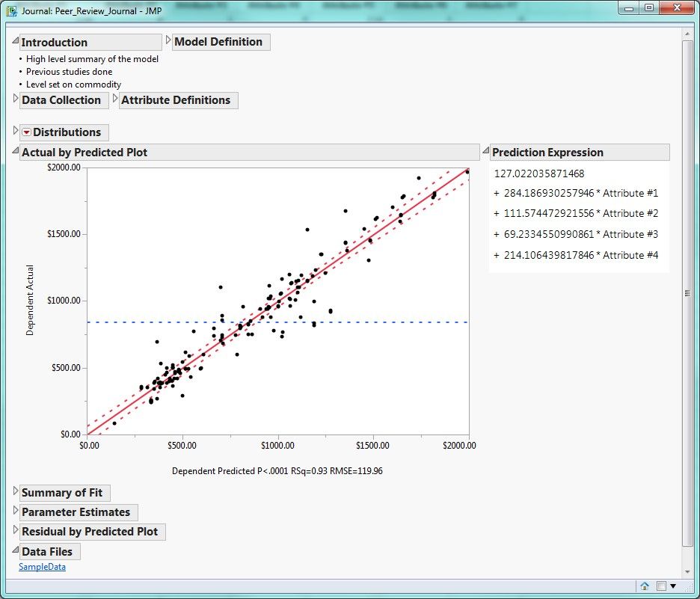Open the status bar dropdown arrow
Image resolution: width=700 pixels, height=599 pixels.
(x=673, y=586)
